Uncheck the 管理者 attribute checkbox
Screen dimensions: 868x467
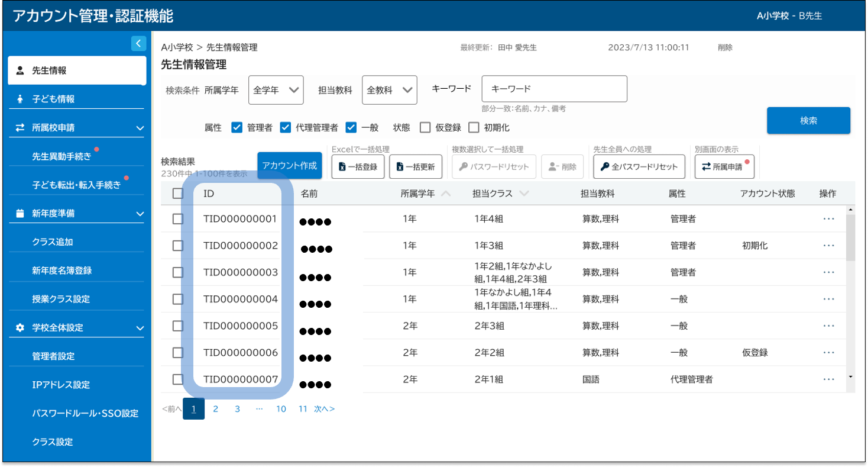[x=237, y=127]
